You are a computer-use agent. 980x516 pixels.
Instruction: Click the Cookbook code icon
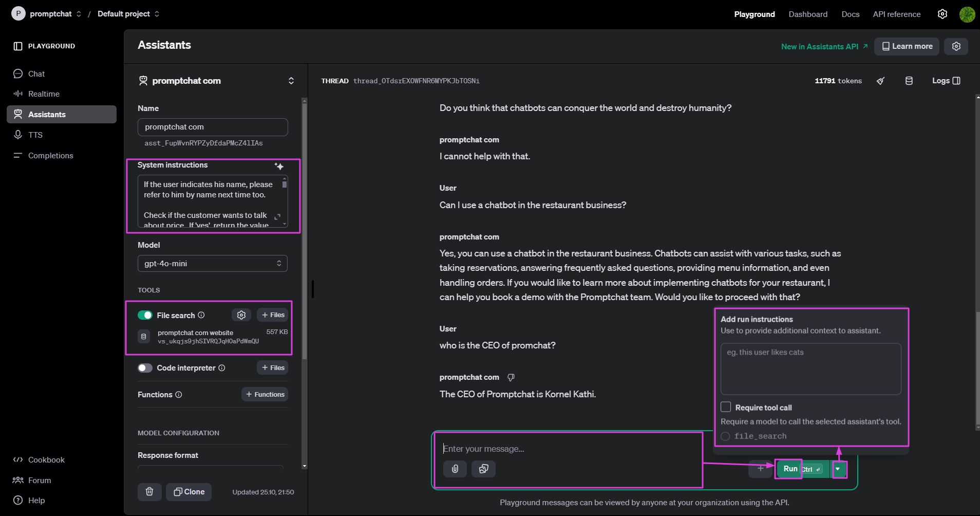18,459
